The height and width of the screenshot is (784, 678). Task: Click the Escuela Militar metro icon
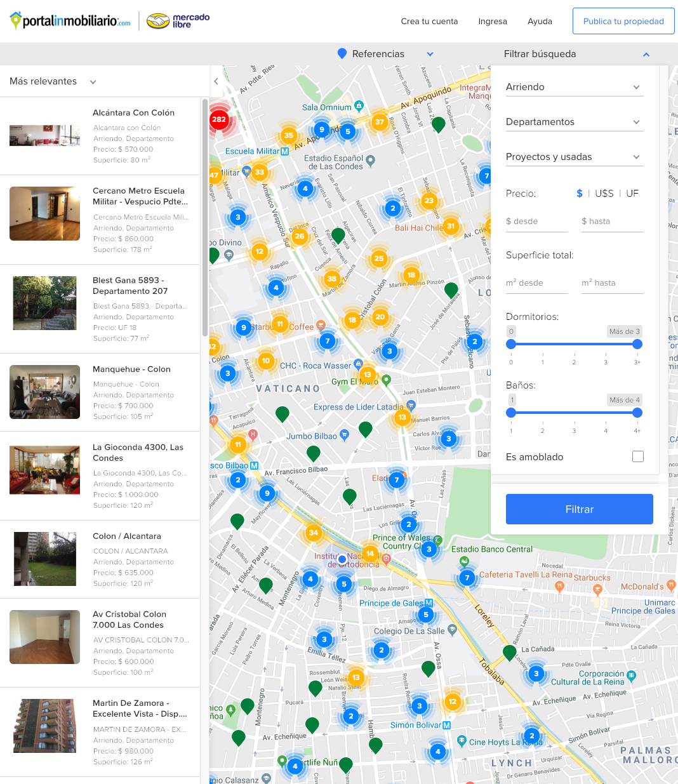284,151
